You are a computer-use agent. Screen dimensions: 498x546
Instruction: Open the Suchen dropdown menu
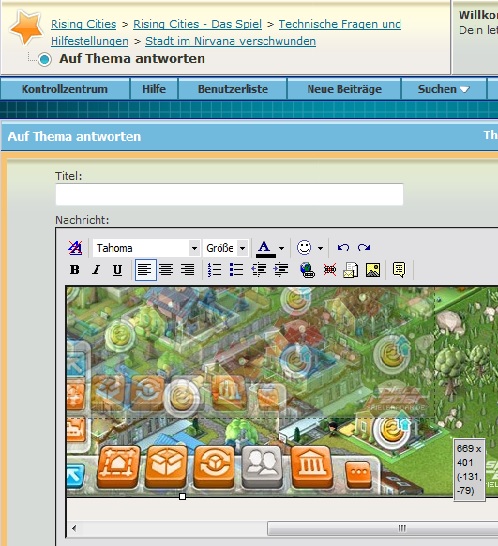(x=444, y=89)
